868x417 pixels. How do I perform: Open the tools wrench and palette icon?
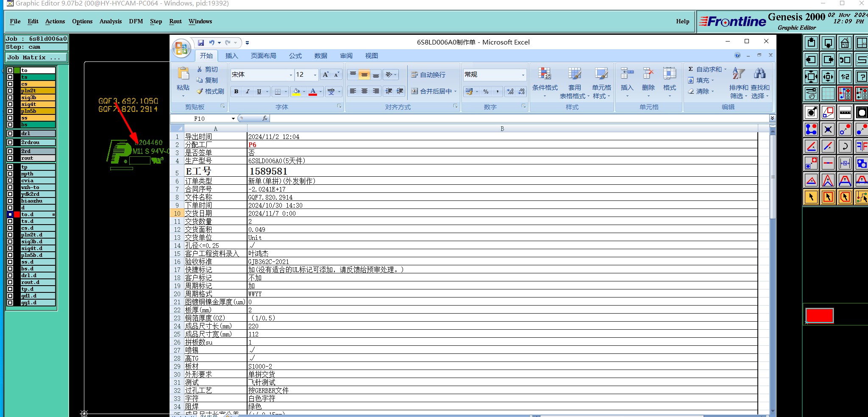811,94
